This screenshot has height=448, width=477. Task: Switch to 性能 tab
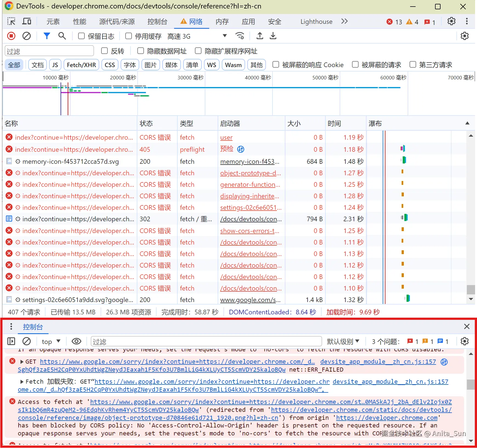80,22
